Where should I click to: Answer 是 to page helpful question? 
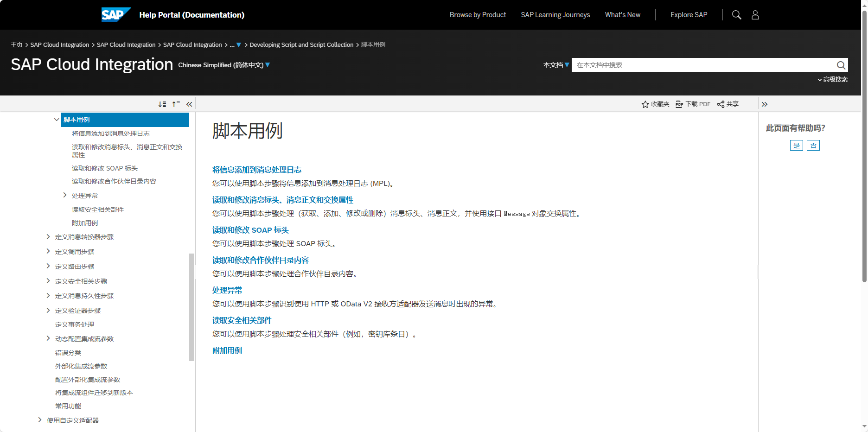[796, 146]
